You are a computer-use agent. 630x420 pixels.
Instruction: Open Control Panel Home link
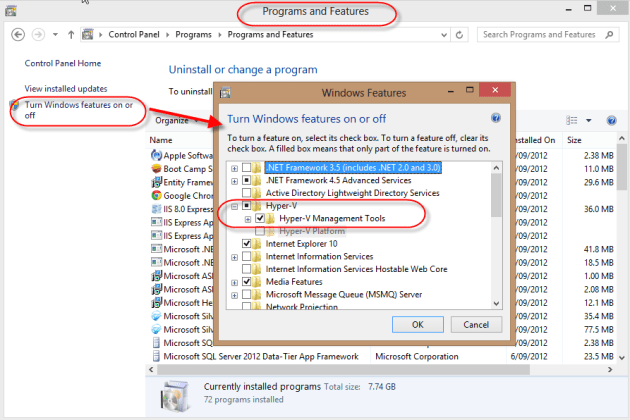tap(63, 63)
